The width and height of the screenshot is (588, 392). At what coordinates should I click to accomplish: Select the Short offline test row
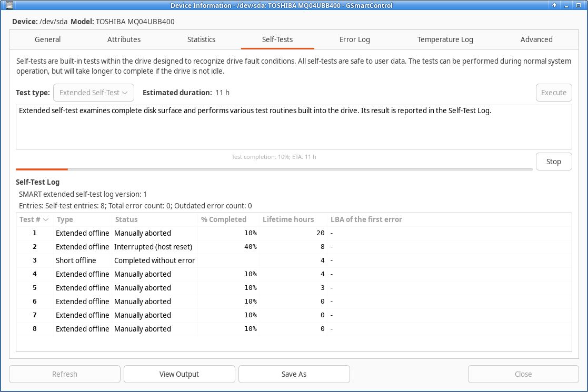[294, 260]
